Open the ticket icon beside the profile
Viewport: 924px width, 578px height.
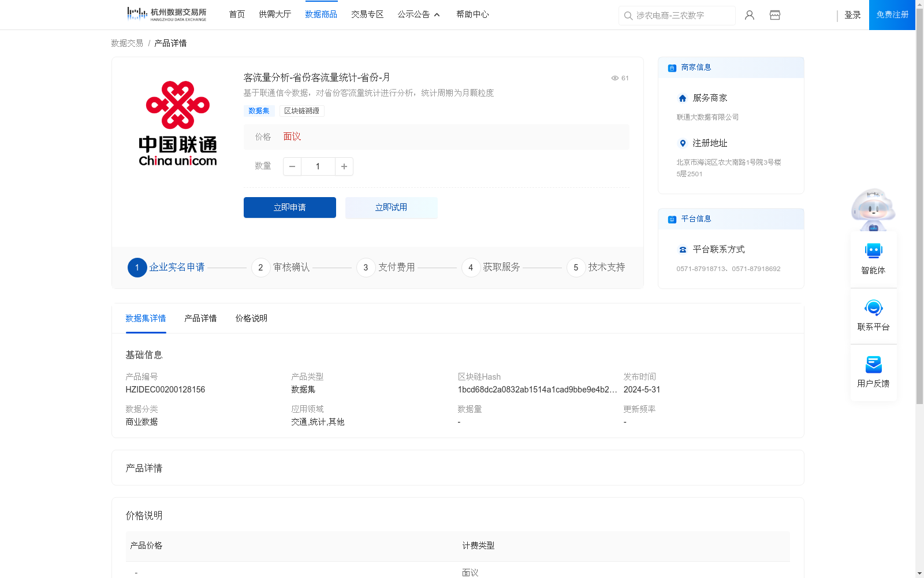(774, 15)
